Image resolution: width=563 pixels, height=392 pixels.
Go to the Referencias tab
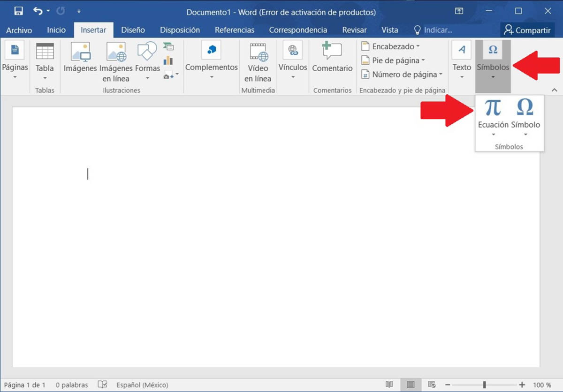pos(235,30)
